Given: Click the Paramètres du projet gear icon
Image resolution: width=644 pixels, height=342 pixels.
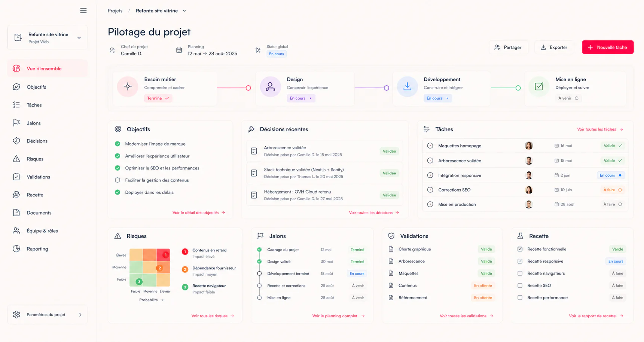Looking at the screenshot, I should [x=16, y=314].
